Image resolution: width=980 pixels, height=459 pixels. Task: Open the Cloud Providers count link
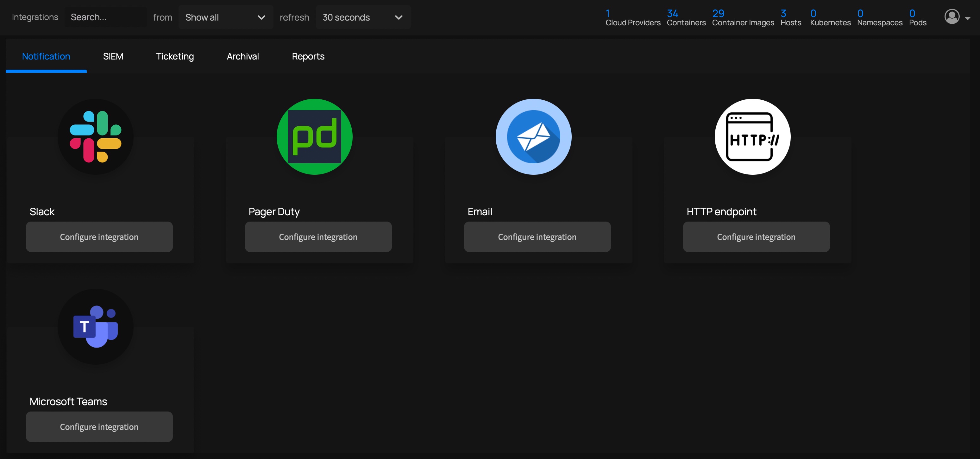(x=633, y=18)
